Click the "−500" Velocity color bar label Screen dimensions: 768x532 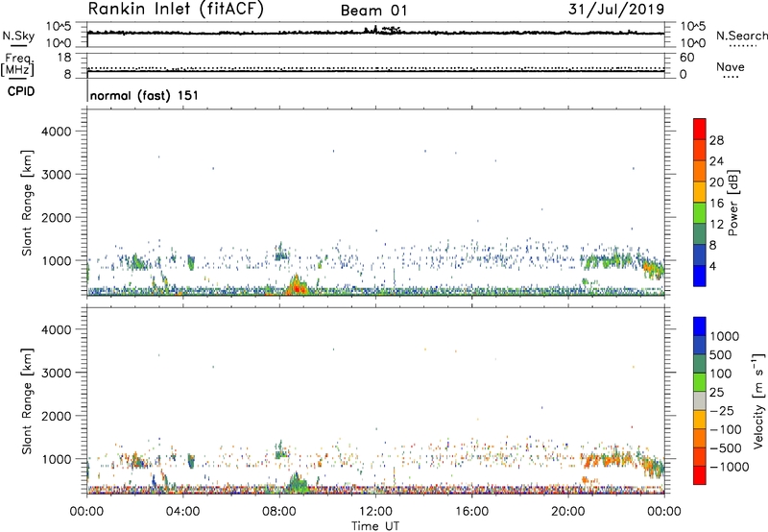[x=726, y=448]
